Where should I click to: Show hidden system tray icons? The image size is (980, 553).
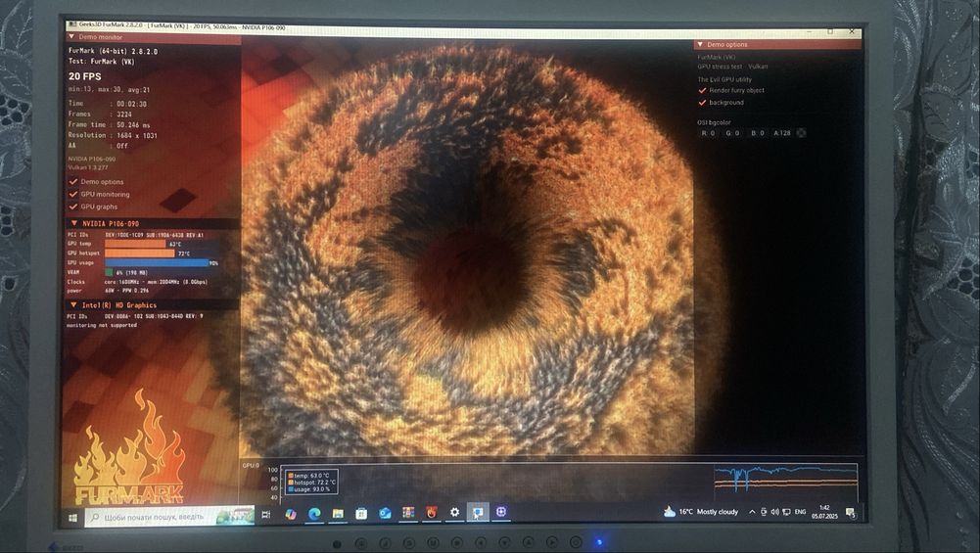[752, 512]
